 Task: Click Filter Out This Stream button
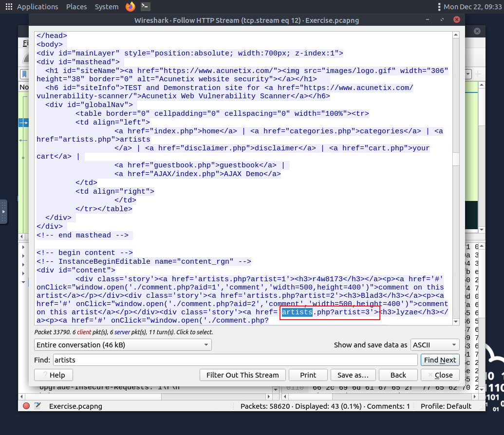pyautogui.click(x=243, y=375)
